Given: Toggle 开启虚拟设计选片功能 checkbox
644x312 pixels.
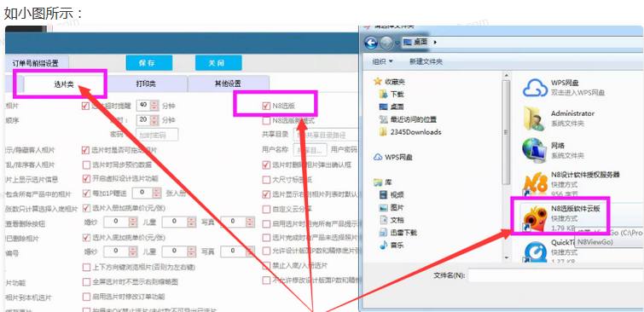Looking at the screenshot, I should tap(86, 178).
